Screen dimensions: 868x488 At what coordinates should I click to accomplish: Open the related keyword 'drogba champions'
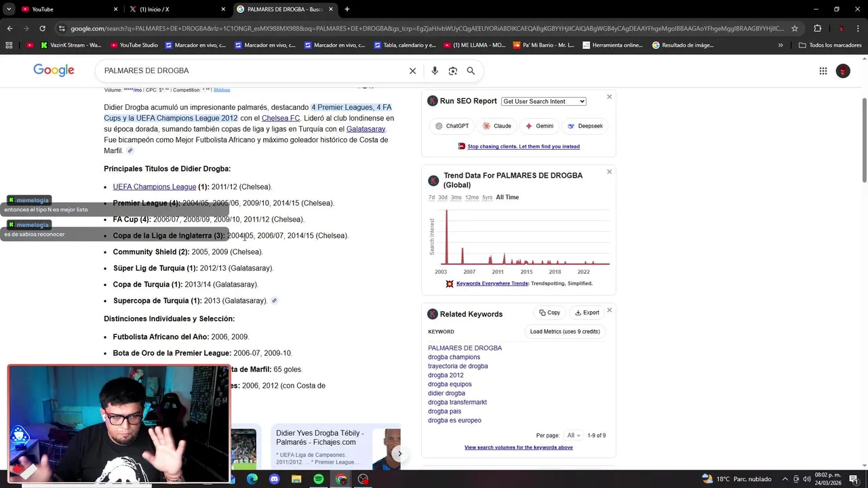[454, 357]
